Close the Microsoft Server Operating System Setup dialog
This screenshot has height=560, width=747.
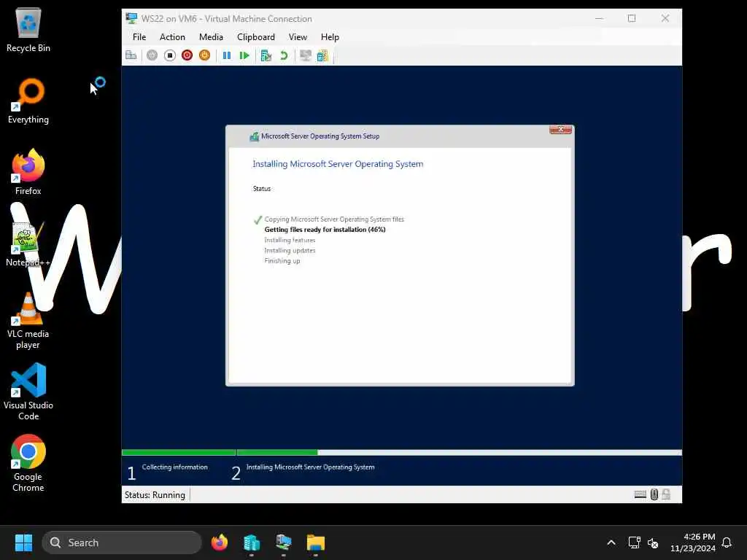(x=560, y=130)
